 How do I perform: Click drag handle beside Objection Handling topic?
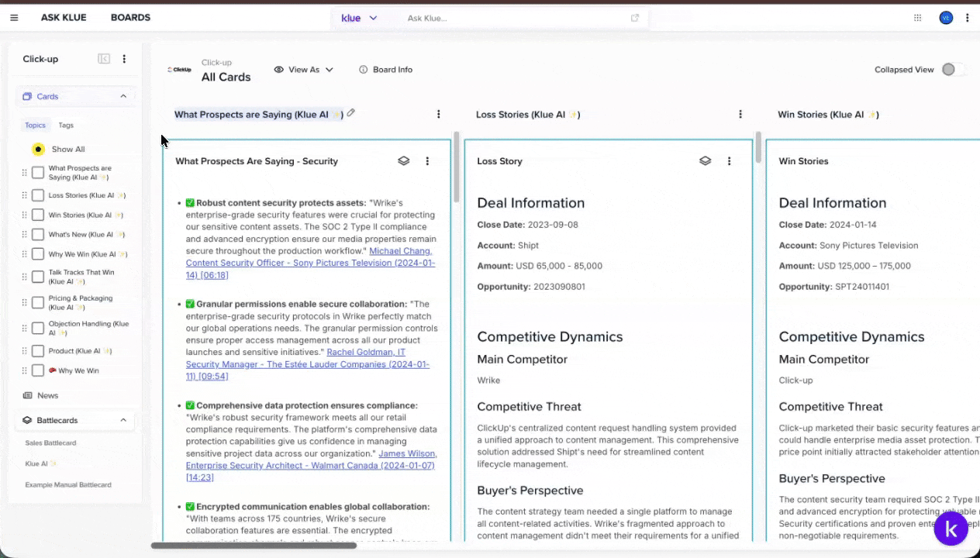pyautogui.click(x=24, y=328)
